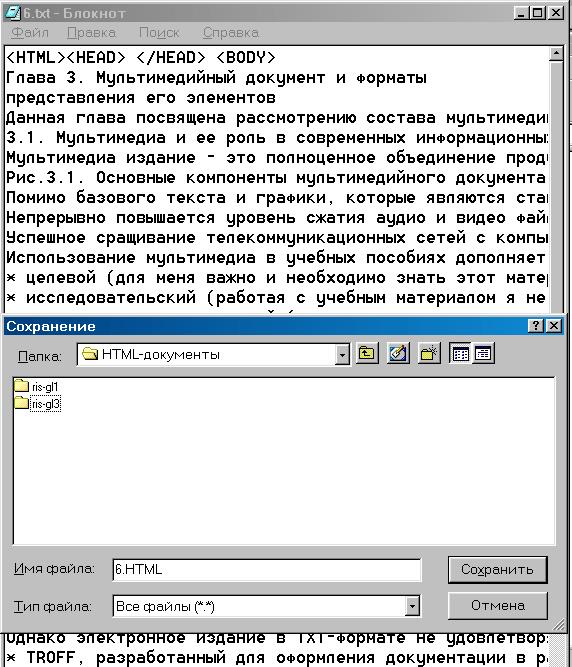572x667 pixels.
Task: Open the Правка menu
Action: coord(91,33)
